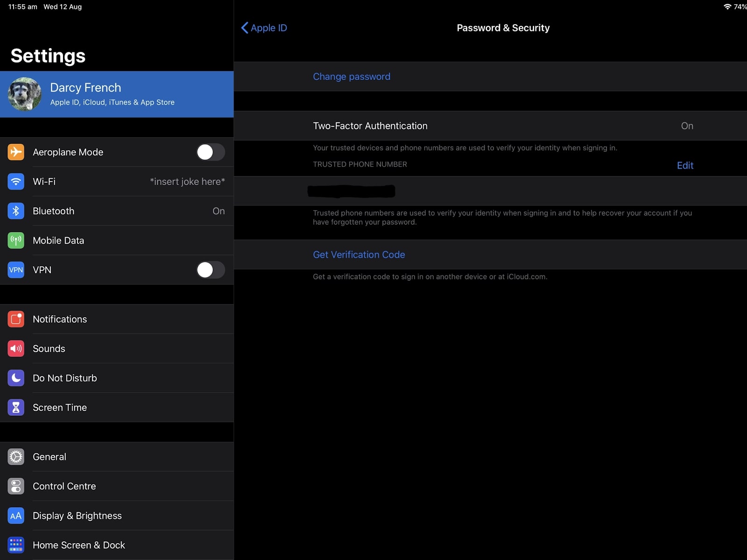The width and height of the screenshot is (747, 560).
Task: Tap the 11:55 am clock in status bar
Action: [22, 7]
